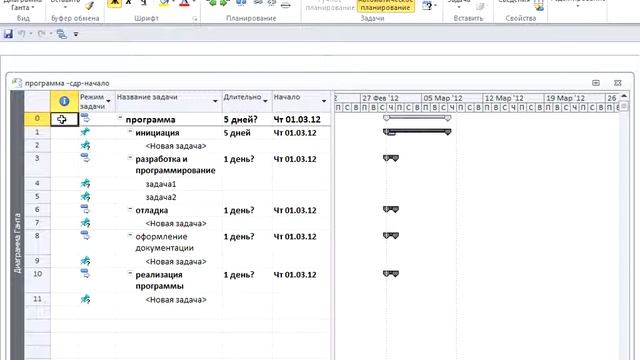The image size is (640, 360).
Task: Click pinned manual mode icon in row 1
Action: (85, 132)
